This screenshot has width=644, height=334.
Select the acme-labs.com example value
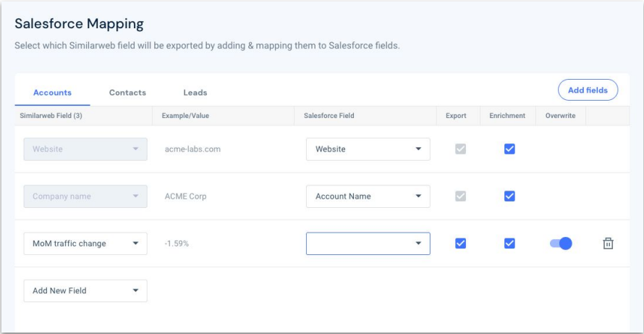point(192,149)
